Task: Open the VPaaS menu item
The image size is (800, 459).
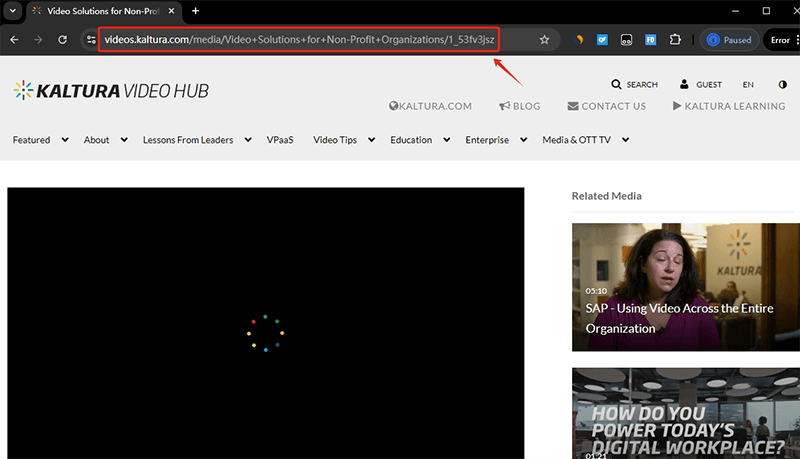Action: [280, 140]
